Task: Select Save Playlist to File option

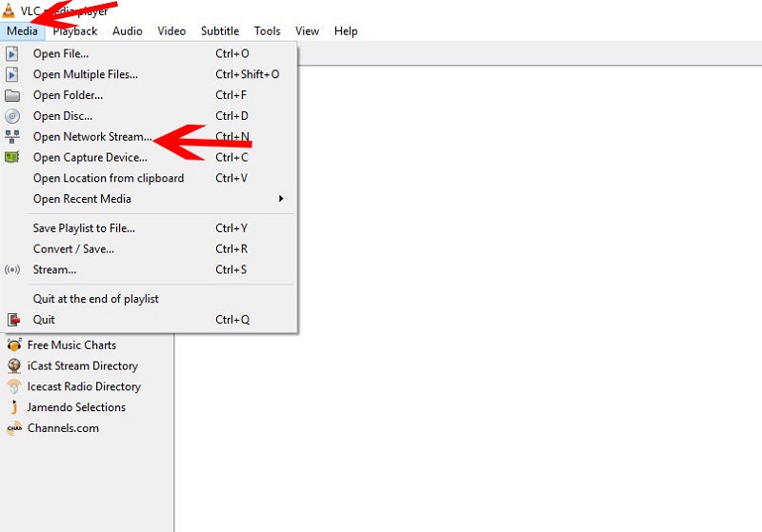Action: click(84, 227)
